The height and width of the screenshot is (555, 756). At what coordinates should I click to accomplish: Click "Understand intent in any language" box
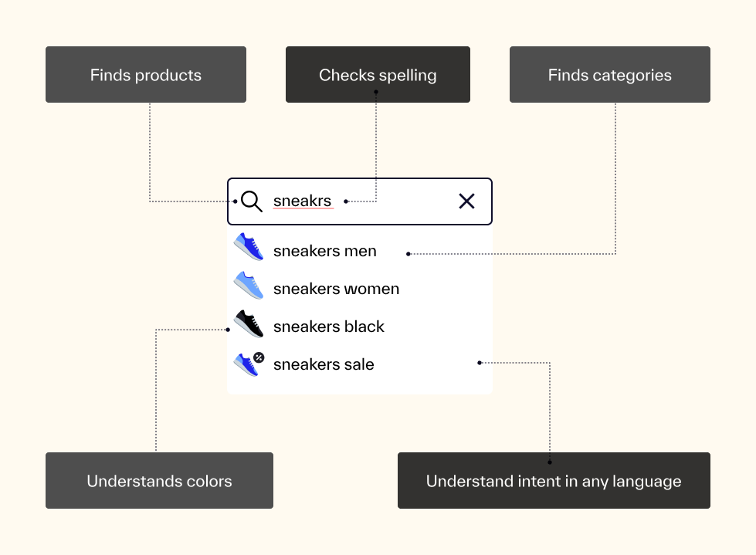pyautogui.click(x=554, y=481)
